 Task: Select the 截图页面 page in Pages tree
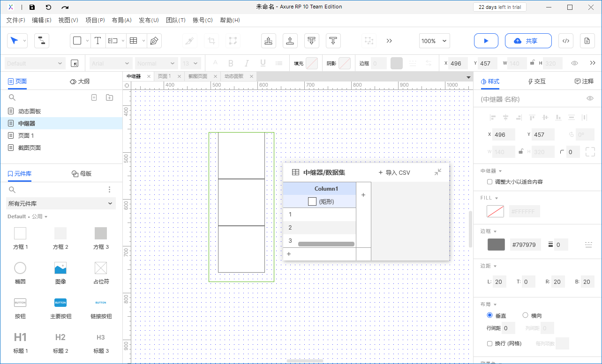click(61, 148)
